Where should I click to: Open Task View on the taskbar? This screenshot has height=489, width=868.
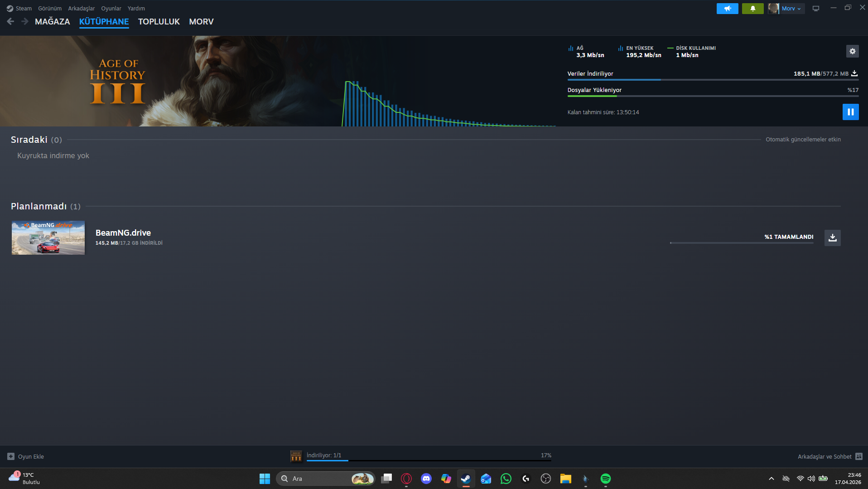(386, 479)
